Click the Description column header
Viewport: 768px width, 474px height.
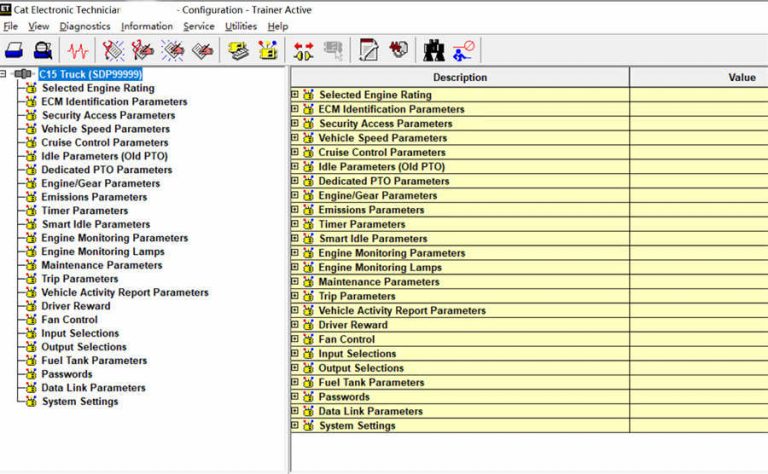click(x=459, y=78)
